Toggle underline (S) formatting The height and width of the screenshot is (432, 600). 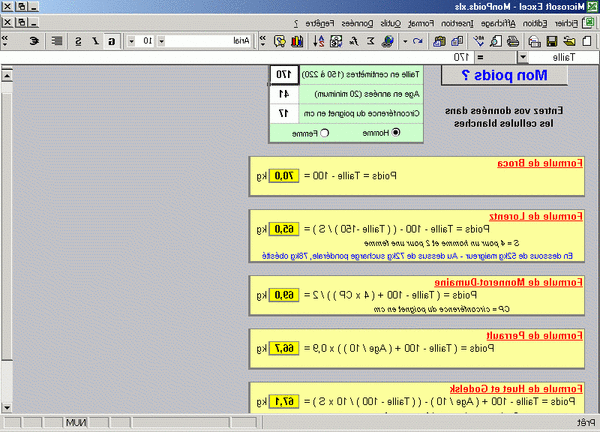[78, 41]
